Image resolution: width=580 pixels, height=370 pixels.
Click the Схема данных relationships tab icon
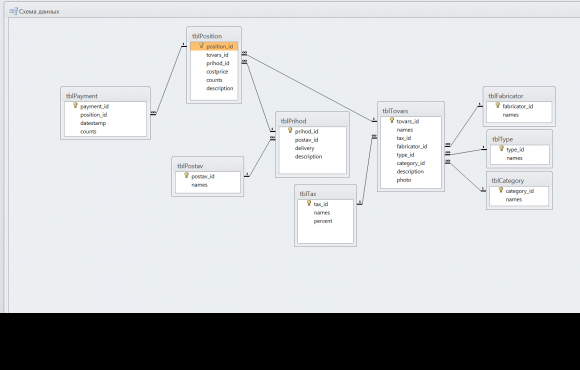point(14,11)
